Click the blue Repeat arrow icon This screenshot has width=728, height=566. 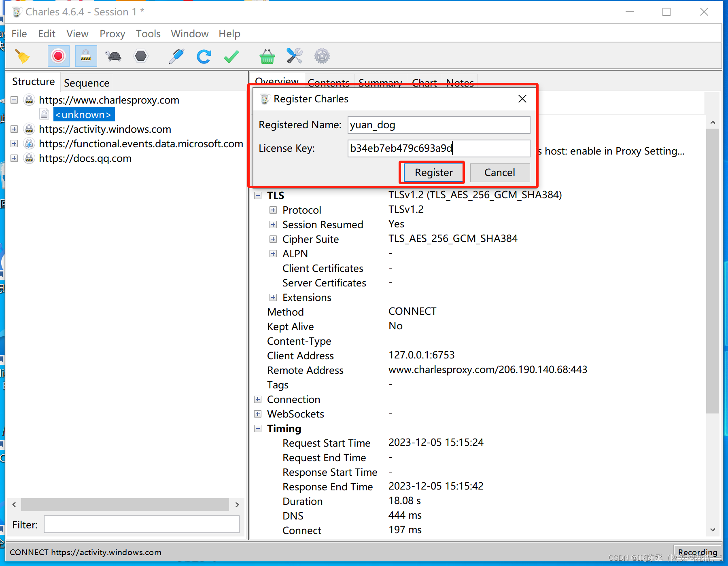pos(204,56)
